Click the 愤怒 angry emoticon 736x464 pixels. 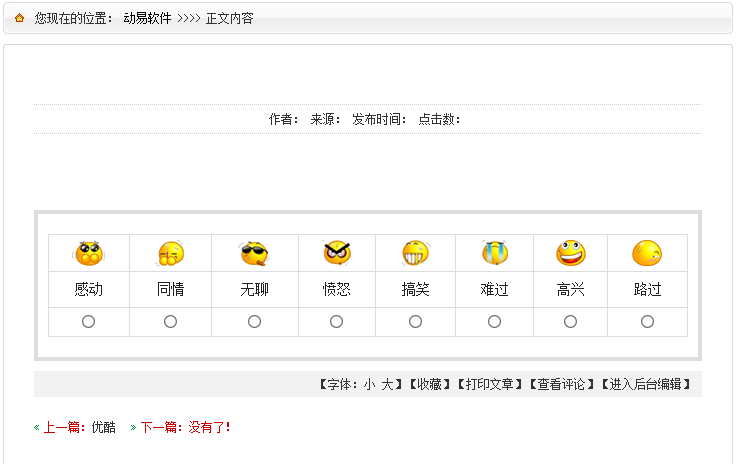(337, 253)
